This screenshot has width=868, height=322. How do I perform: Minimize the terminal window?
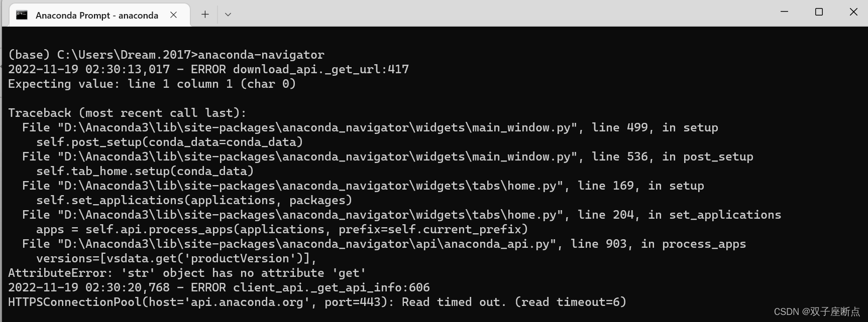[785, 11]
